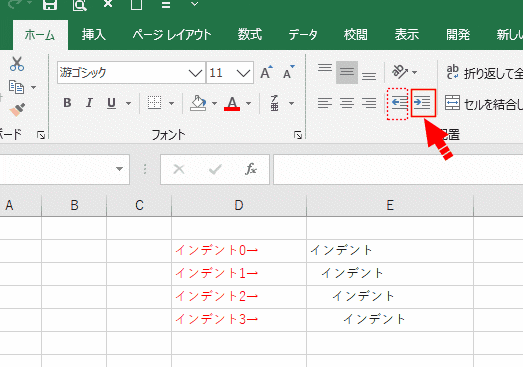Image resolution: width=523 pixels, height=367 pixels.
Task: Switch to the ホーム tab
Action: (40, 35)
